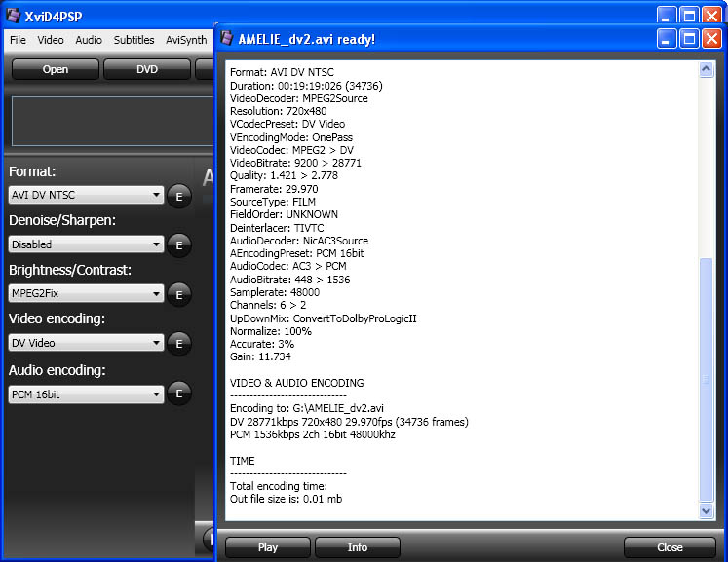Click the 'Channels: 6 > 2' log line
The image size is (728, 562).
tap(268, 305)
